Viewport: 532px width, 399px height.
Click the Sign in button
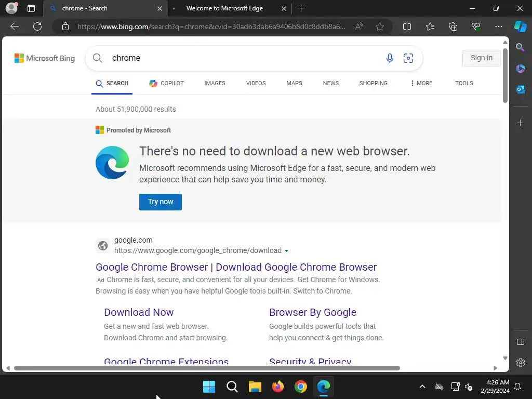(482, 58)
